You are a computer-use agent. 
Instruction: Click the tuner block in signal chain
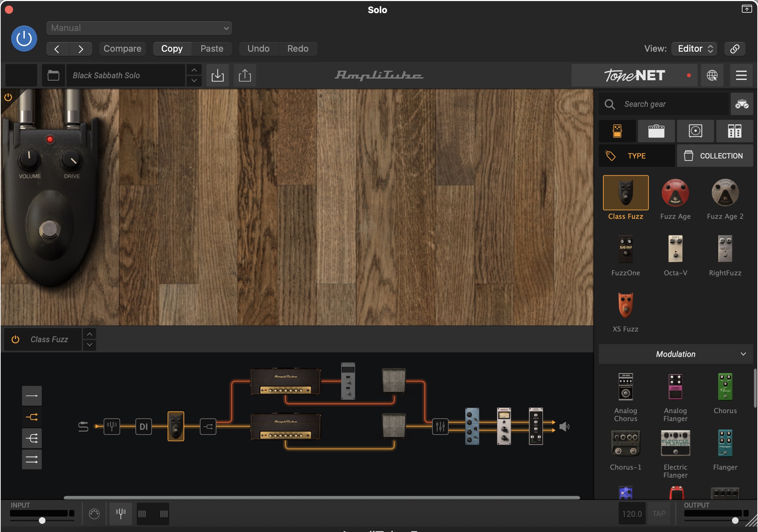tap(112, 427)
